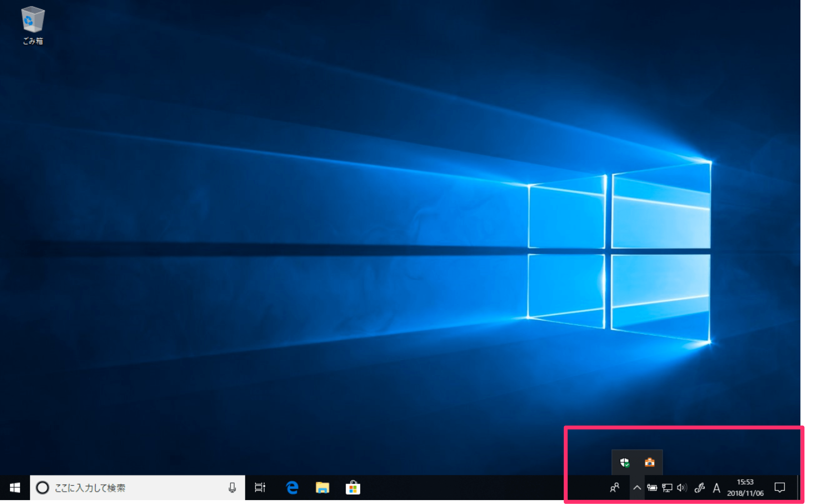Image resolution: width=816 pixels, height=504 pixels.
Task: Open the Windows Start menu
Action: pos(15,488)
